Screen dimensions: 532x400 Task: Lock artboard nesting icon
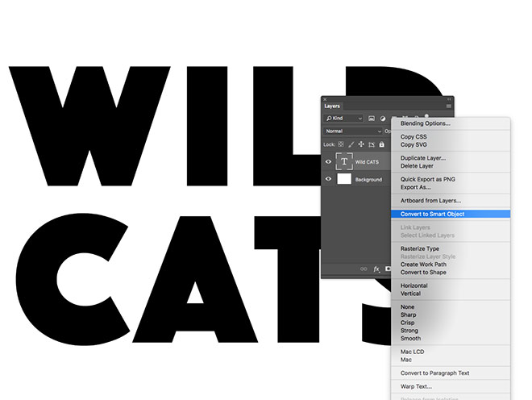(372, 144)
